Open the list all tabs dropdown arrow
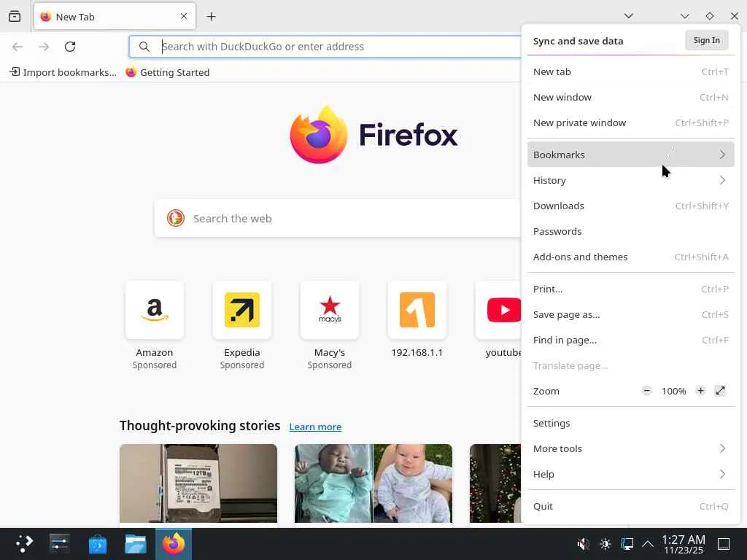Screen dimensions: 747x560 tap(629, 16)
